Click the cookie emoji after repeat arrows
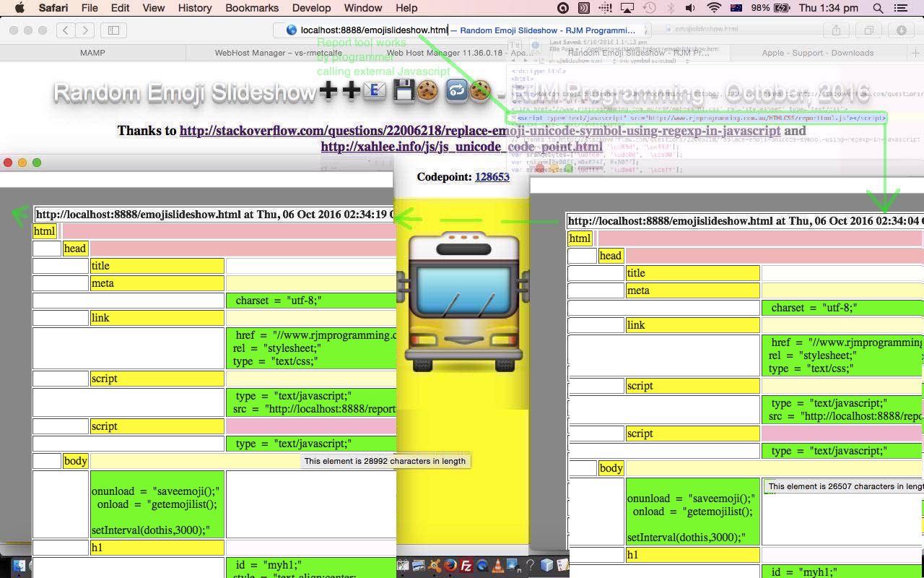The width and height of the screenshot is (924, 578). coord(480,91)
